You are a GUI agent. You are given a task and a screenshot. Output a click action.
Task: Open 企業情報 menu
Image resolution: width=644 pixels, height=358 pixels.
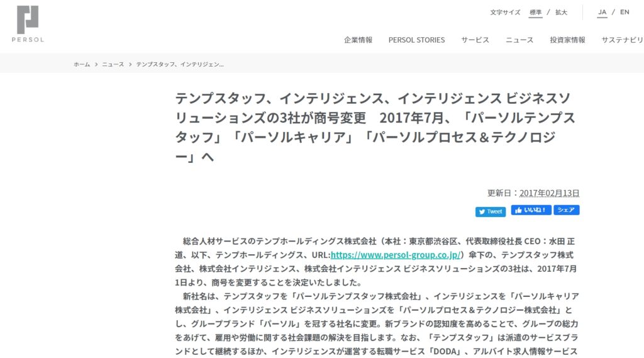coord(358,40)
